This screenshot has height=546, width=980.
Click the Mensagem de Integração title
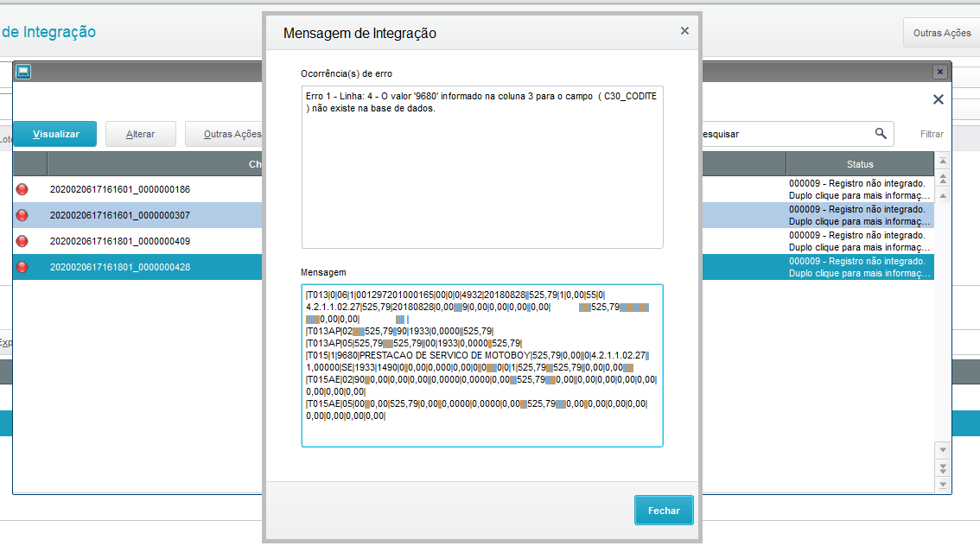(x=360, y=33)
